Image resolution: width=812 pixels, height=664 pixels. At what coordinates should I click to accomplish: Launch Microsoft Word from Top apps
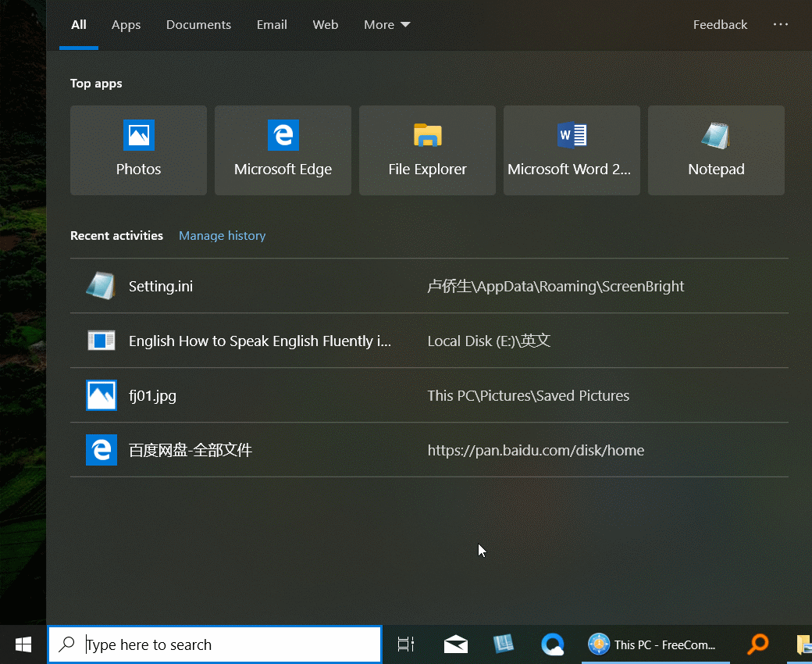pyautogui.click(x=572, y=150)
